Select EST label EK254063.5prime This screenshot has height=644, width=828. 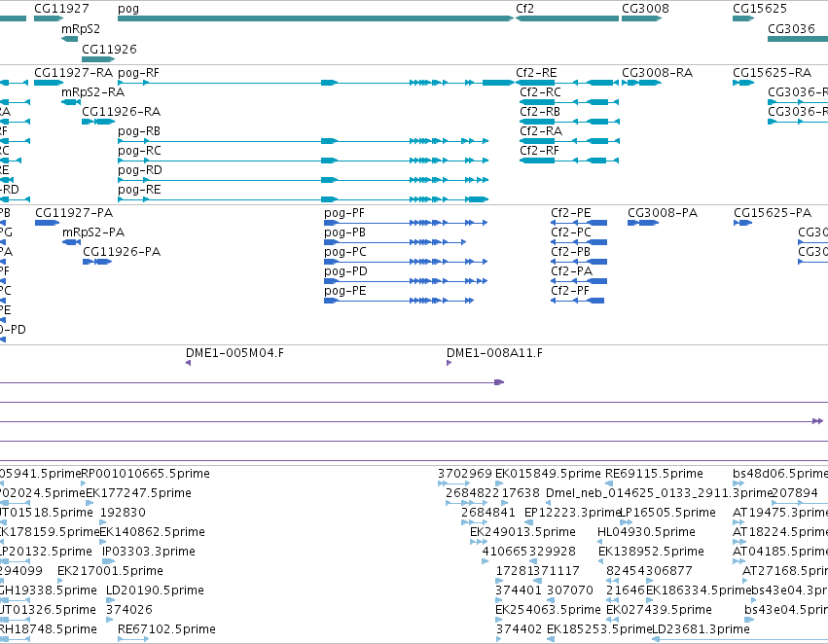point(548,610)
